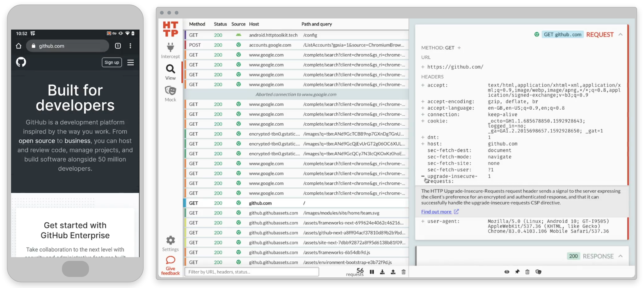Collapse the upgrade-insecure-requests header description
The width and height of the screenshot is (644, 288).
point(423,176)
